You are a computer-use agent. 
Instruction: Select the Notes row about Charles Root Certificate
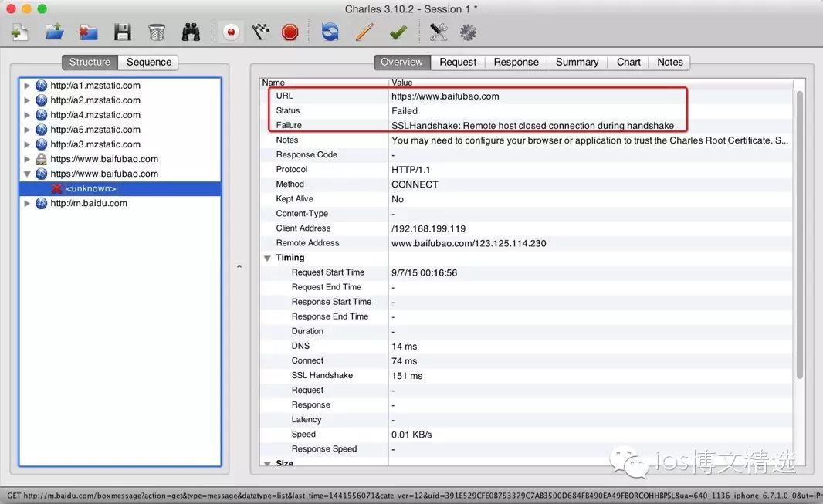(x=527, y=140)
